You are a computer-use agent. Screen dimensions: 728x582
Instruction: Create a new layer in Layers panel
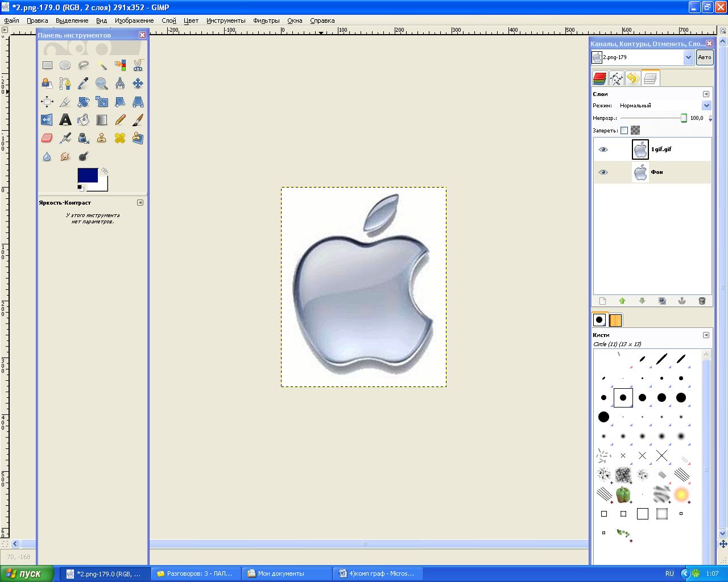[603, 301]
